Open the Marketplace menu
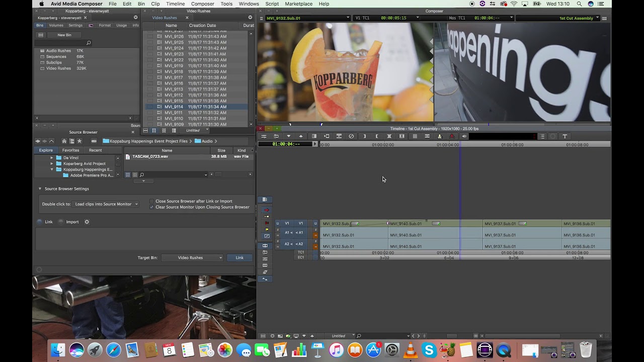Viewport: 644px width, 362px height. pyautogui.click(x=299, y=4)
